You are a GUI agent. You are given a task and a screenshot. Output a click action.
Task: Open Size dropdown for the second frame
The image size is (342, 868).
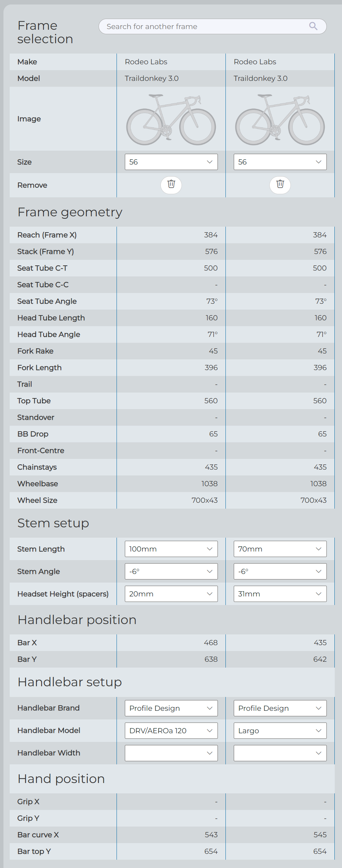(x=280, y=162)
